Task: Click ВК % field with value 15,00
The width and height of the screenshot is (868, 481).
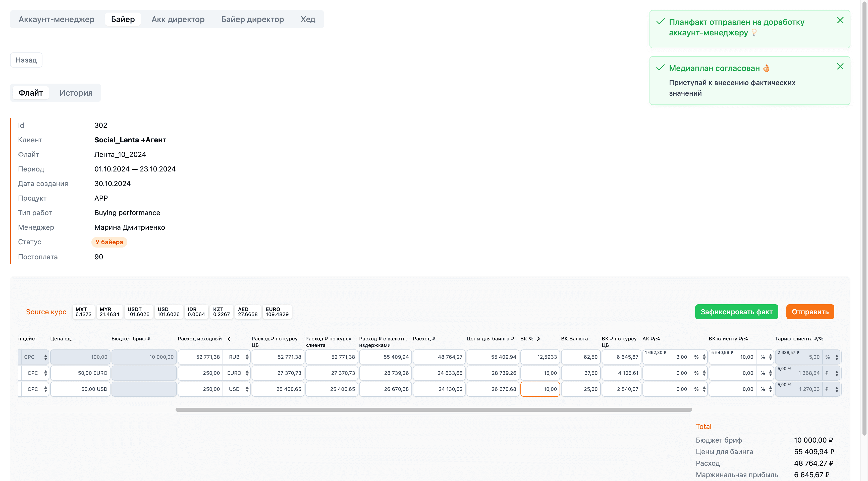Action: 540,373
